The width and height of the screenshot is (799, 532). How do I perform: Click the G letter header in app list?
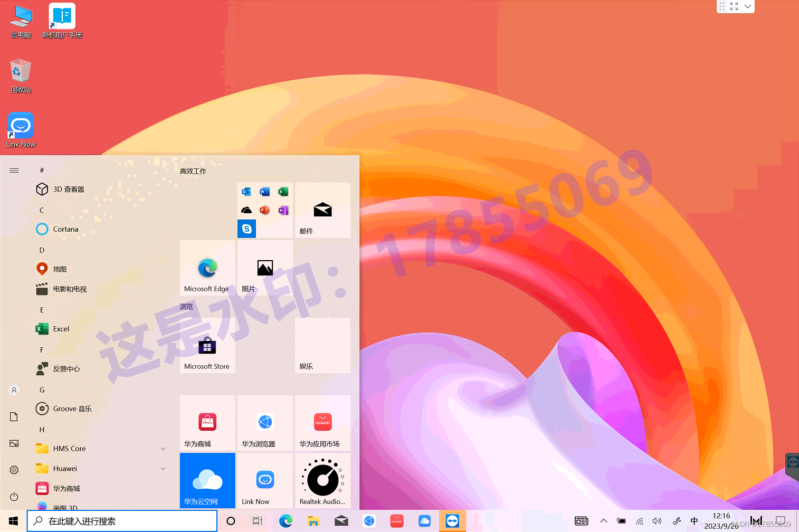[42, 390]
